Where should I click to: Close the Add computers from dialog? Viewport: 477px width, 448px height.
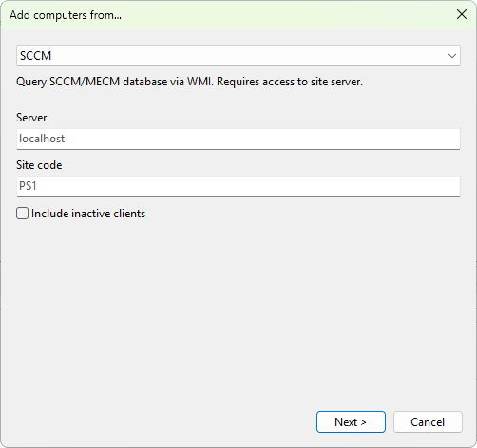pyautogui.click(x=462, y=14)
